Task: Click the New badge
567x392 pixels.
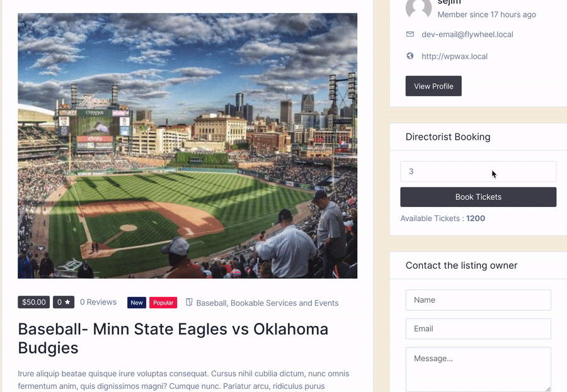Action: click(x=137, y=303)
